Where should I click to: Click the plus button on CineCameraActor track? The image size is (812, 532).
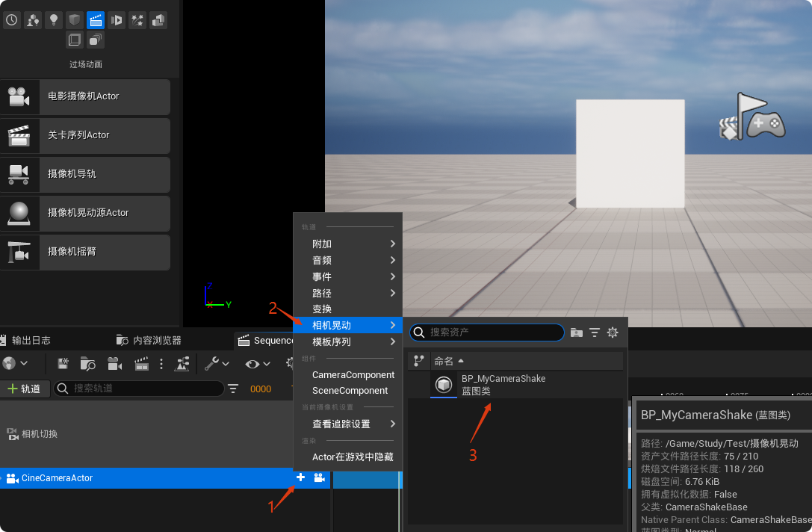point(300,477)
